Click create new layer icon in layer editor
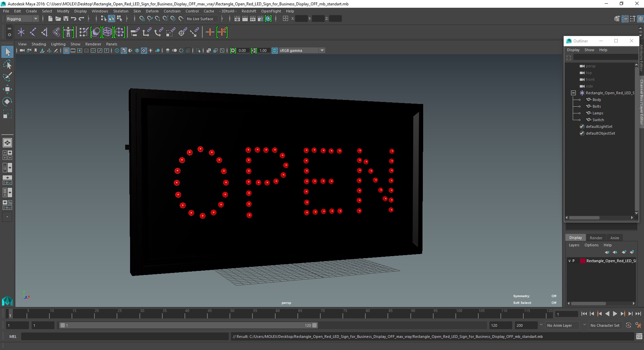Image resolution: width=644 pixels, height=350 pixels. click(624, 252)
